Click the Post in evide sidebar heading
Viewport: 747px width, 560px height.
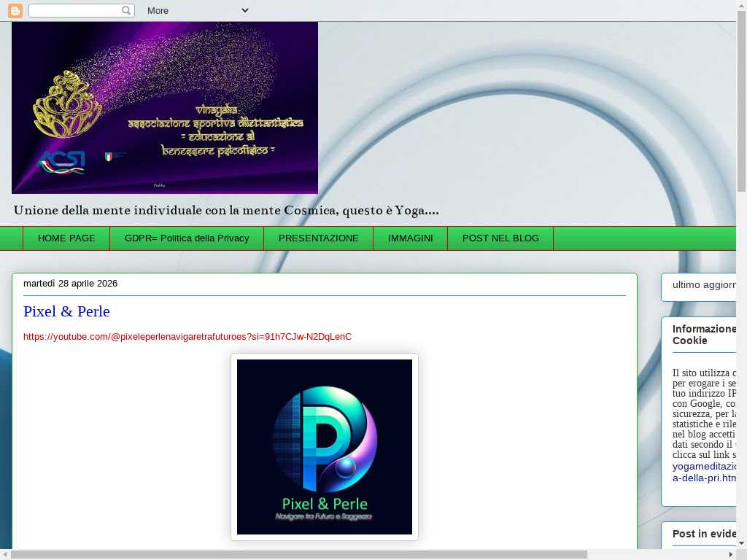point(704,534)
